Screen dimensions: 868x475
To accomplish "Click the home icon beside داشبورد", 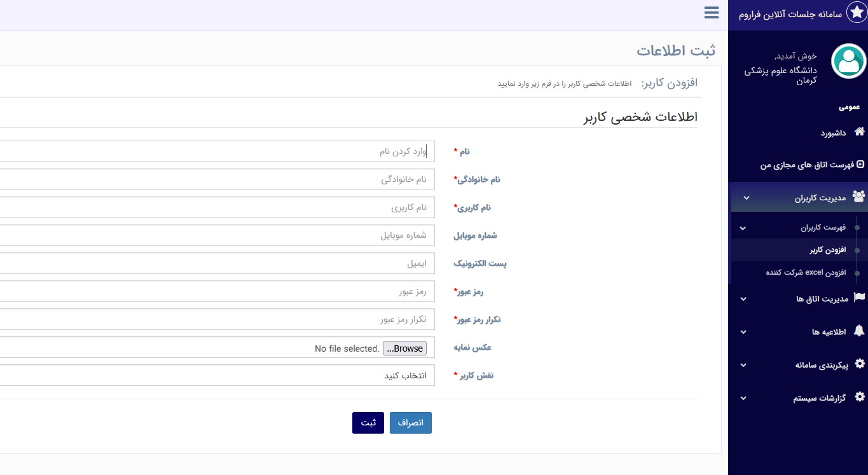I will 859,132.
